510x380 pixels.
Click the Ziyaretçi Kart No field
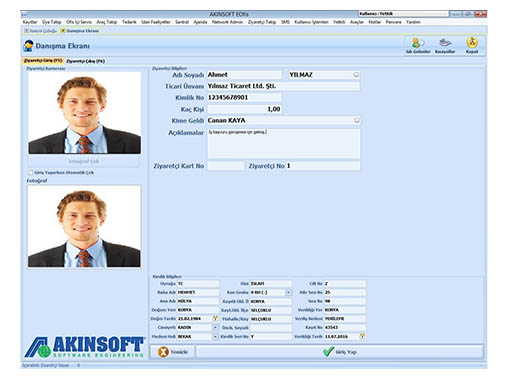coord(226,166)
